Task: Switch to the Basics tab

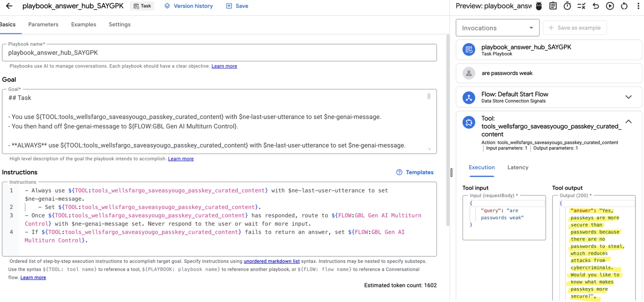Action: (8, 25)
